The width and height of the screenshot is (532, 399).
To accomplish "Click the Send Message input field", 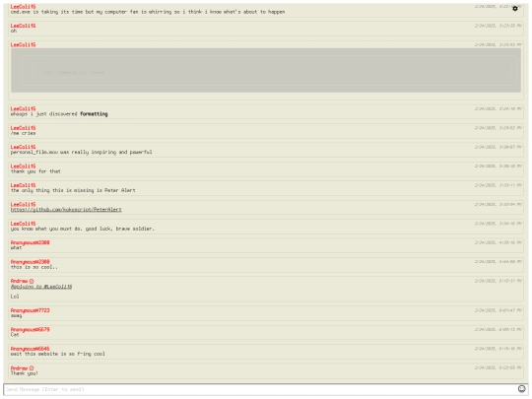I will point(260,389).
